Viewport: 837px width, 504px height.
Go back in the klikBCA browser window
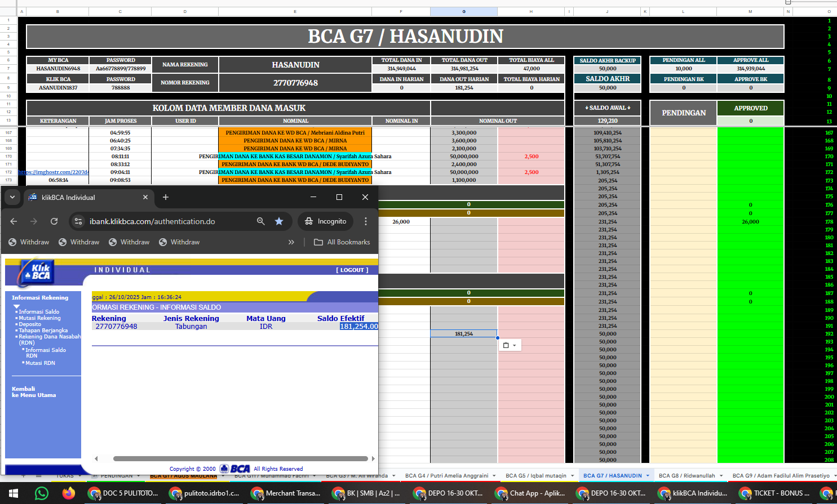(14, 221)
